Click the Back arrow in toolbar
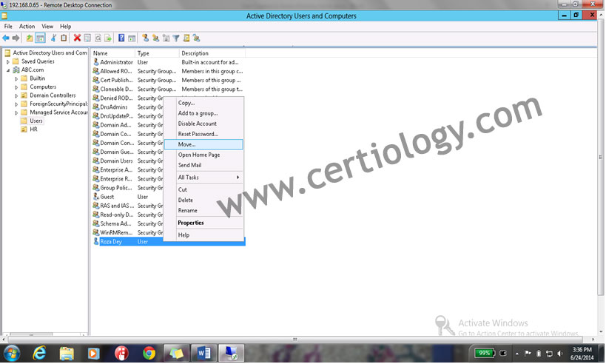Screen dimensions: 606x364 tap(6, 38)
